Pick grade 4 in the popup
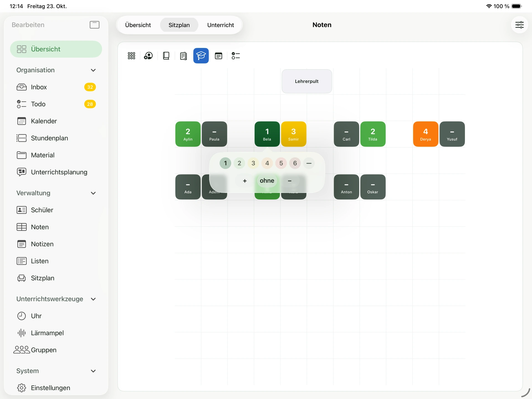Screen dimensions: 532x399 267,163
